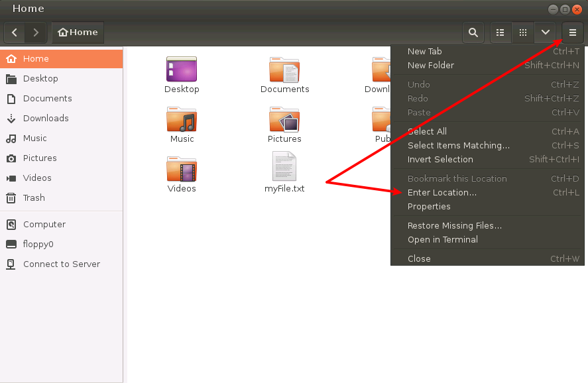Open the search icon in the toolbar
The image size is (588, 383).
[x=473, y=32]
